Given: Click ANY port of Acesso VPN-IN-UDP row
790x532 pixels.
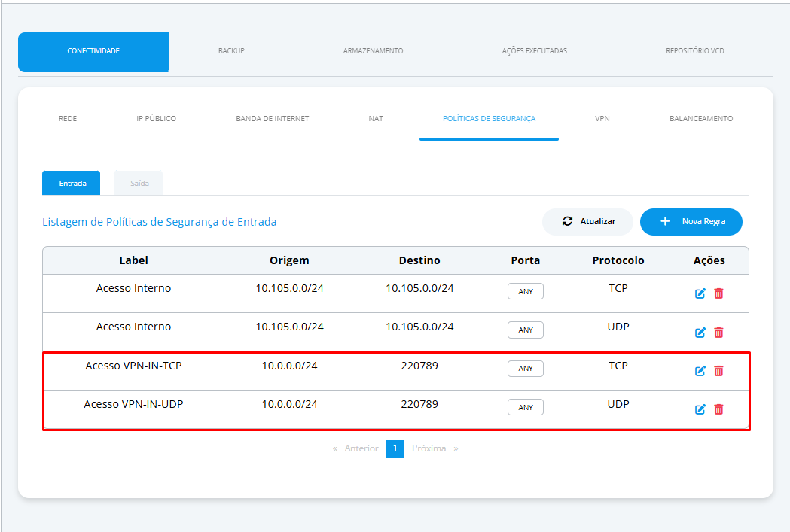Looking at the screenshot, I should tap(526, 407).
